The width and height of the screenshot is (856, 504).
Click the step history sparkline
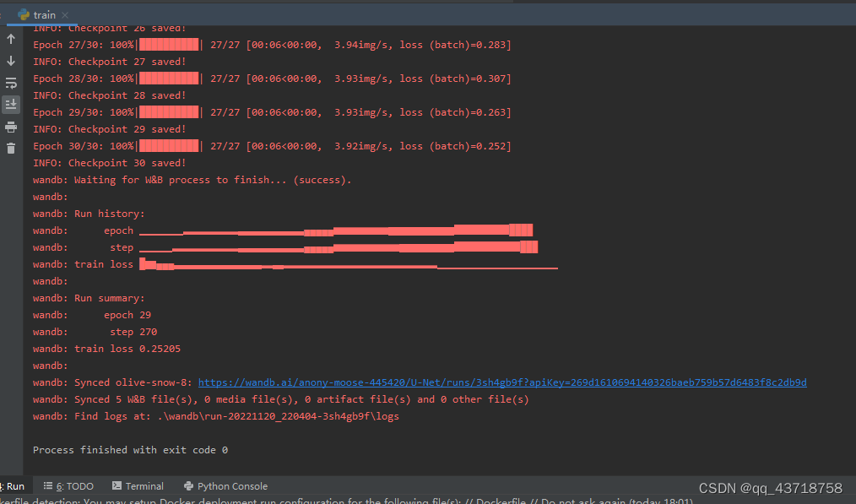point(339,247)
